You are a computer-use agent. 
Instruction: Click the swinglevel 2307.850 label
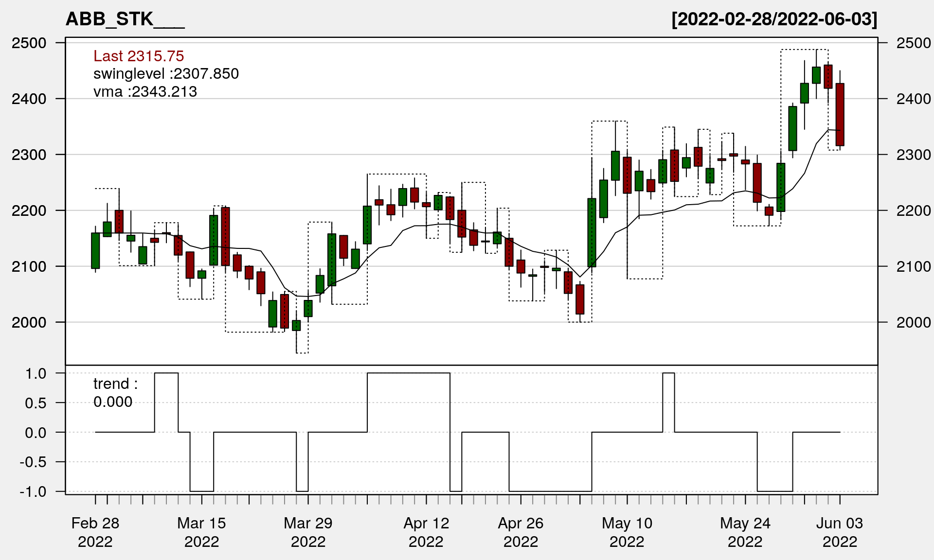click(166, 74)
